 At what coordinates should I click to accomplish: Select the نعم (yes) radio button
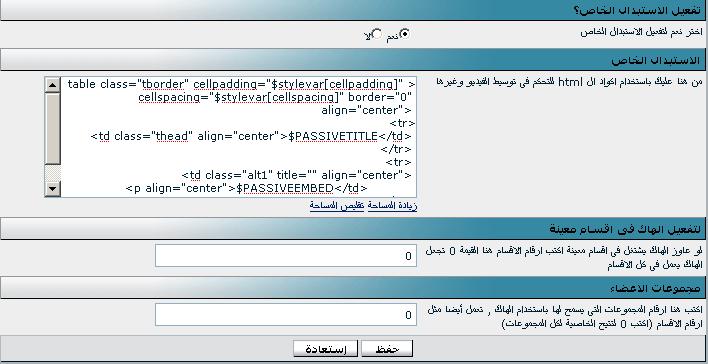(405, 34)
